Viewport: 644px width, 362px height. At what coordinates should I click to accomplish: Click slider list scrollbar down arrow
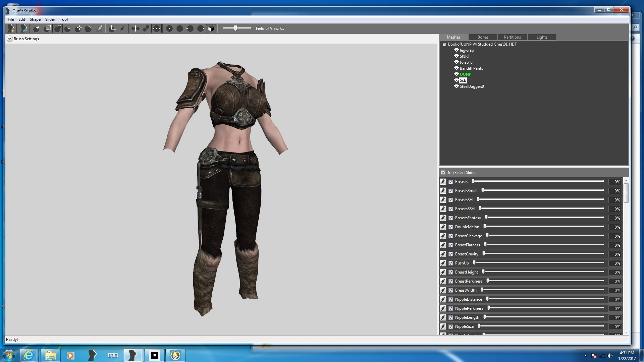coord(626,332)
